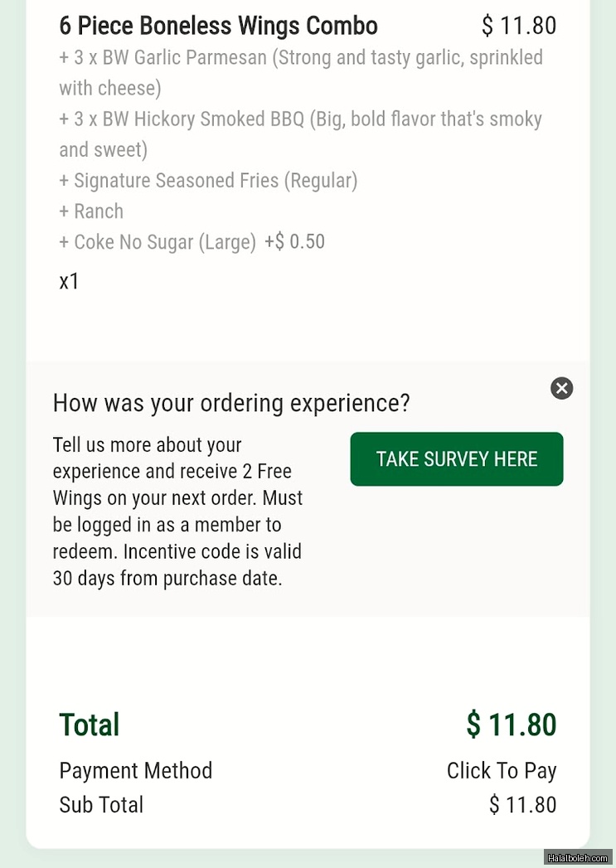Click the bold green total amount $ 11.80
616x868 pixels.
tap(511, 725)
